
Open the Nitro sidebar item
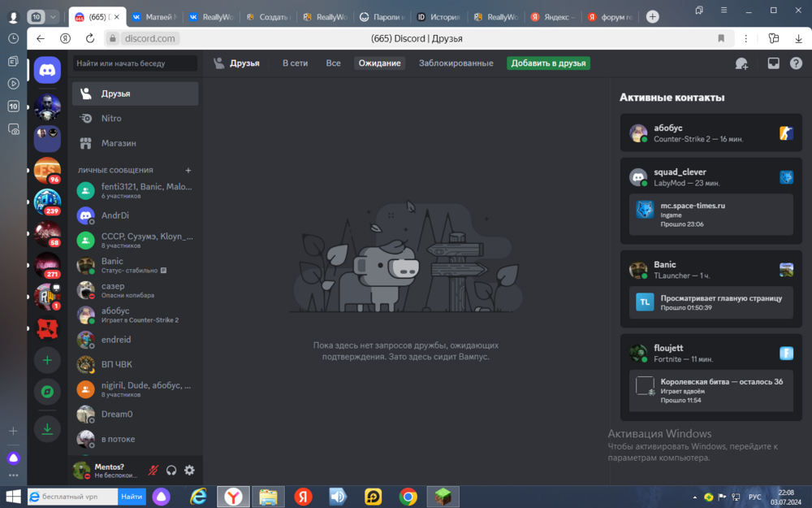[x=135, y=118]
